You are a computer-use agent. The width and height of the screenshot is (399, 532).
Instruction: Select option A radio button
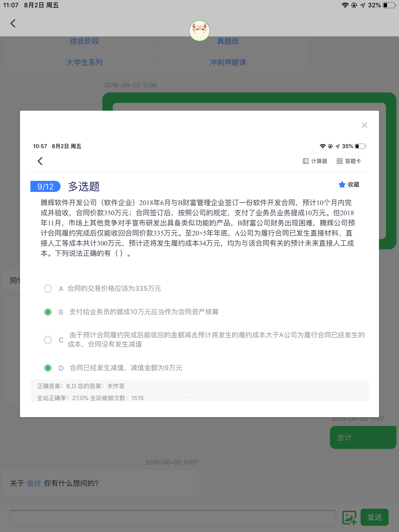point(48,289)
